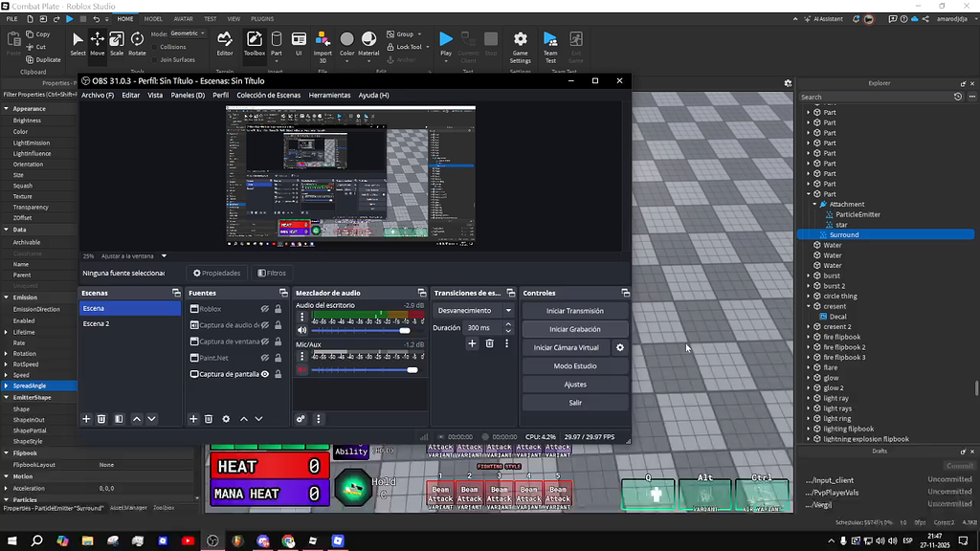Open the Toolbox panel

[x=255, y=44]
